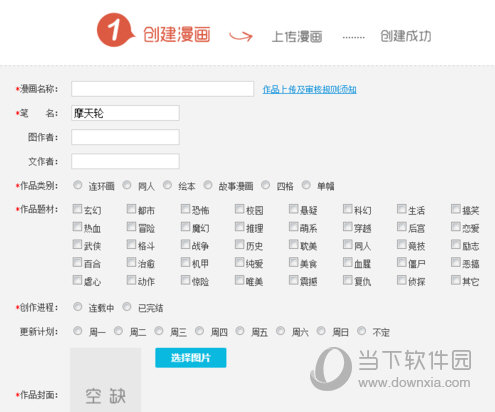This screenshot has height=412, width=495.
Task: Choose the 绘本 radio option
Action: pyautogui.click(x=167, y=185)
